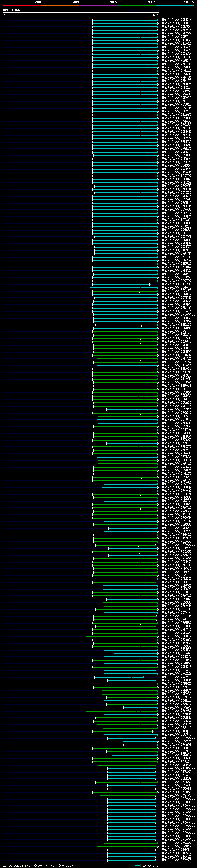Click the orange ~40% identity legend segment
Image resolution: width=197 pixels, height=868 pixels.
60,6
